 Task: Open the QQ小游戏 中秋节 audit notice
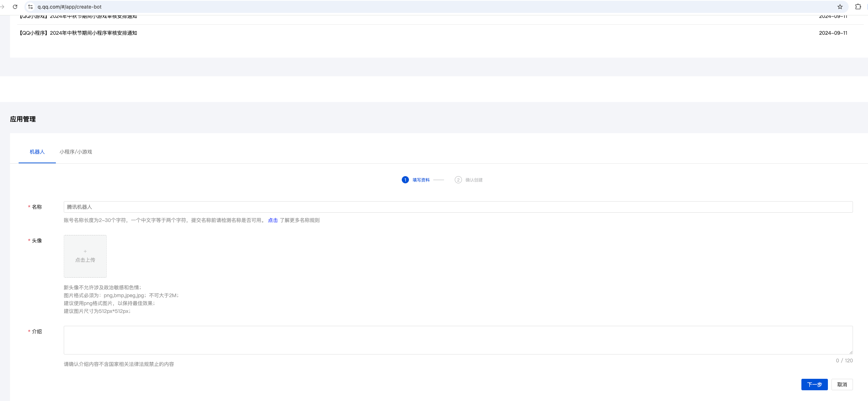click(78, 17)
